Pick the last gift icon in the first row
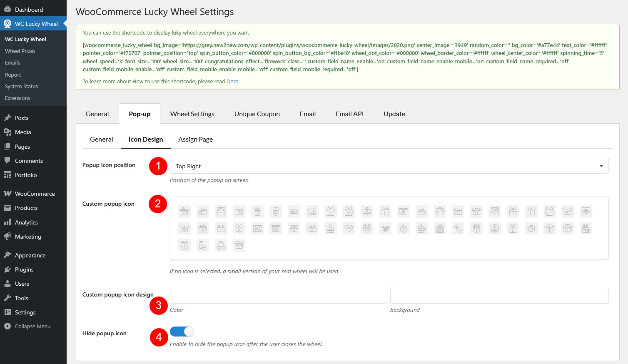628x364 pixels. [x=586, y=212]
